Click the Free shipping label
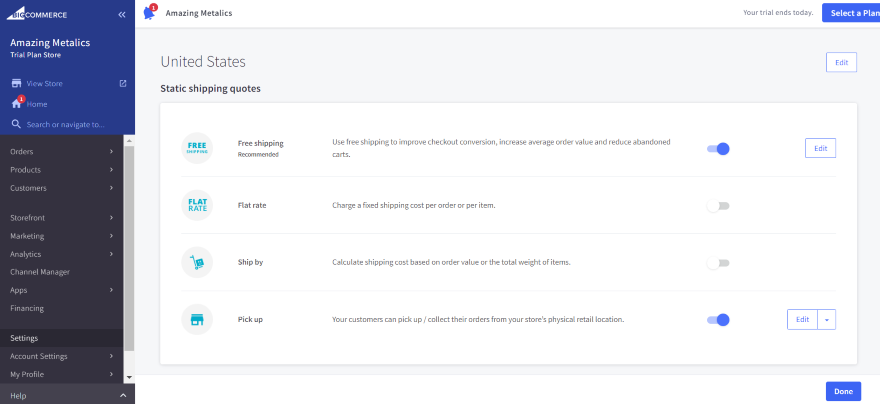Viewport: 880px width, 404px height. [x=261, y=143]
